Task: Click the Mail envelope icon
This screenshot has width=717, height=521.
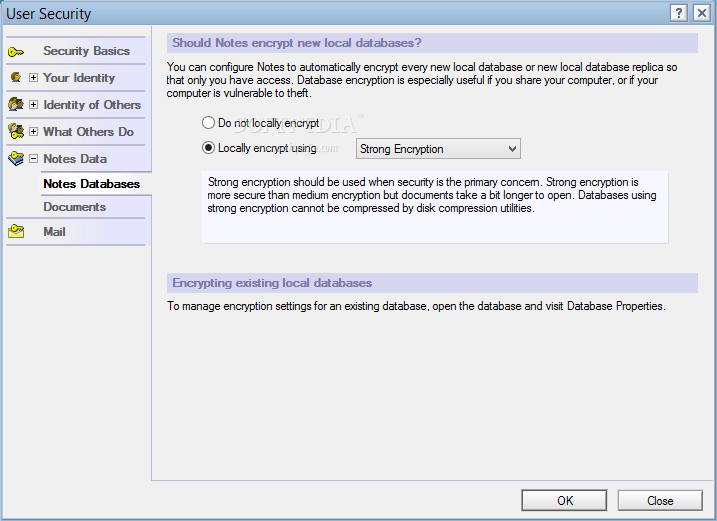Action: [16, 231]
